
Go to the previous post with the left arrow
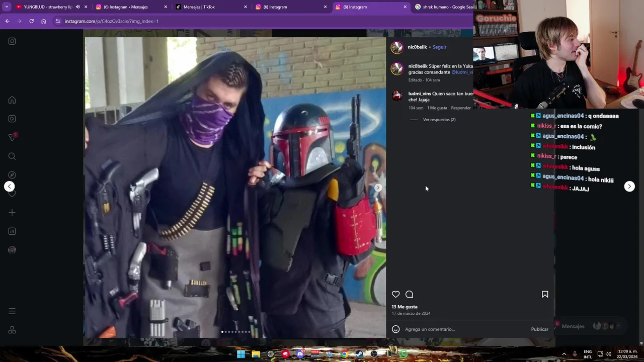tap(10, 187)
